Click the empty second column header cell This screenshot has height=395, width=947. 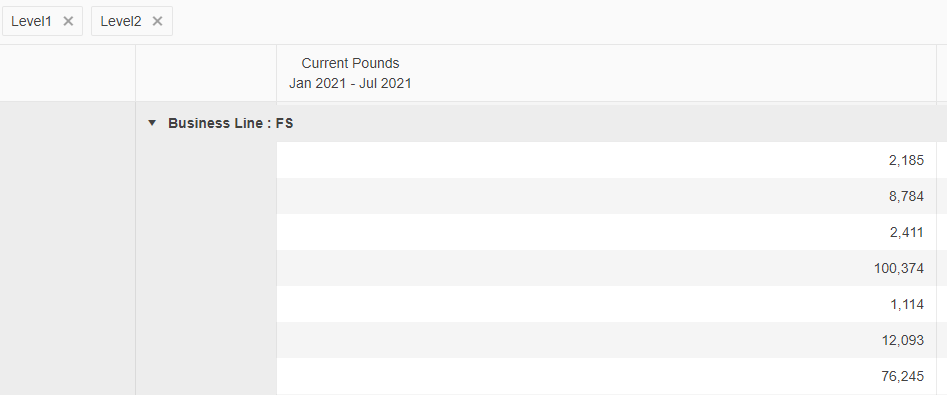tap(206, 73)
